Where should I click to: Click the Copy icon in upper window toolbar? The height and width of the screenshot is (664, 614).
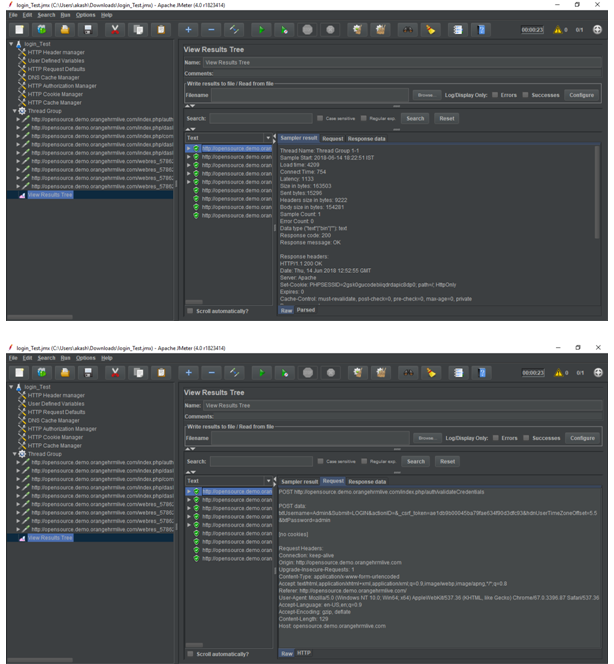[138, 30]
